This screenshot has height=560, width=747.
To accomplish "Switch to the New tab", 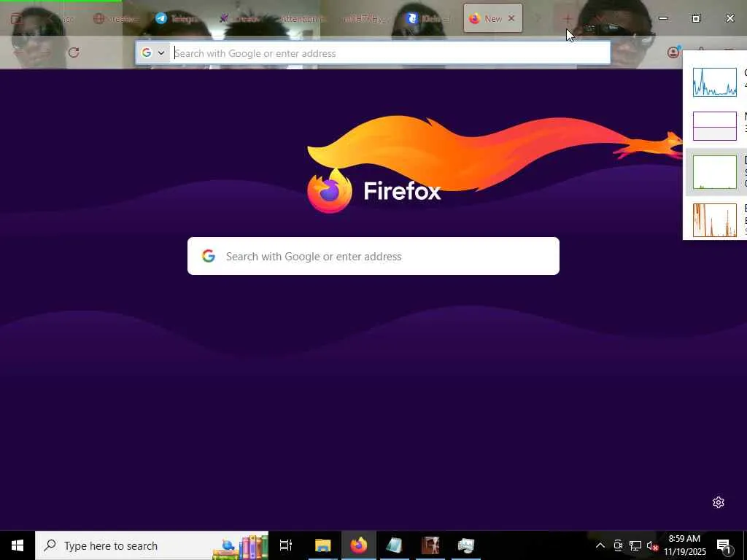I will tap(492, 18).
